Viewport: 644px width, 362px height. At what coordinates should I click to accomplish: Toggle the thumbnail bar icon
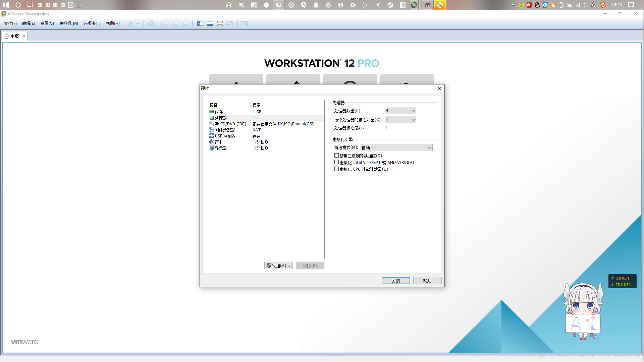[210, 23]
